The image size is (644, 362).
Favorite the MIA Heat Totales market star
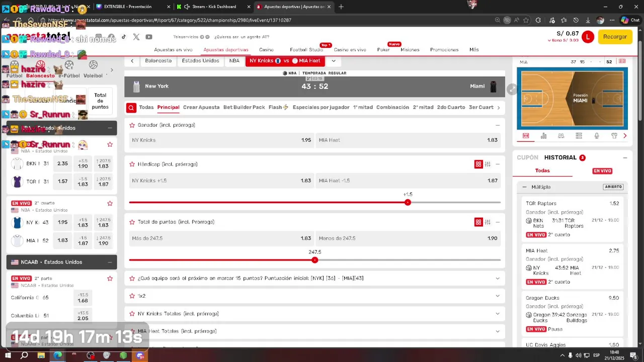pyautogui.click(x=132, y=331)
